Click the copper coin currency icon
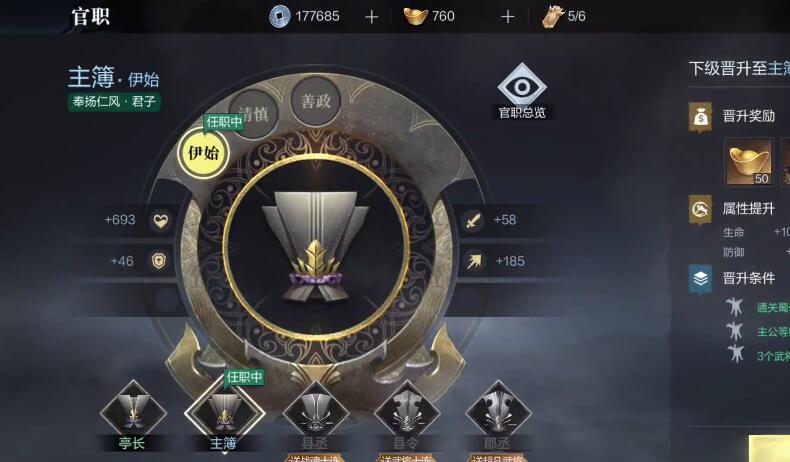This screenshot has height=462, width=790. coord(280,16)
